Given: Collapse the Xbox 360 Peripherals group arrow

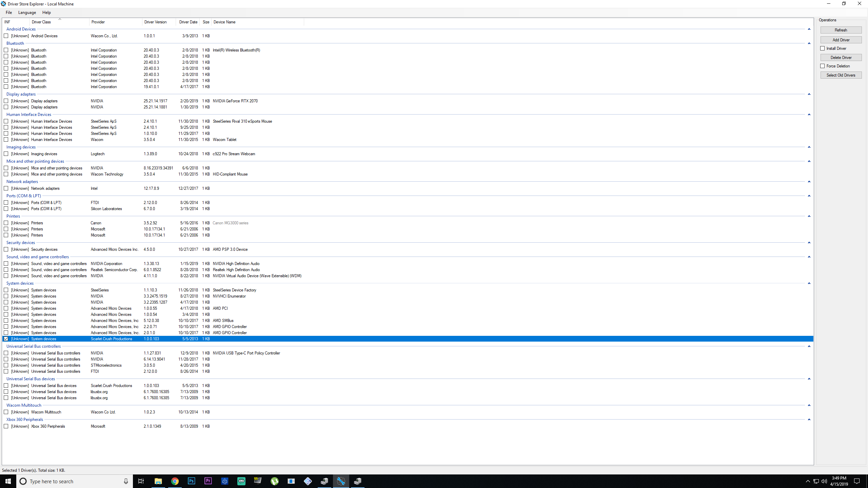Looking at the screenshot, I should pyautogui.click(x=809, y=420).
